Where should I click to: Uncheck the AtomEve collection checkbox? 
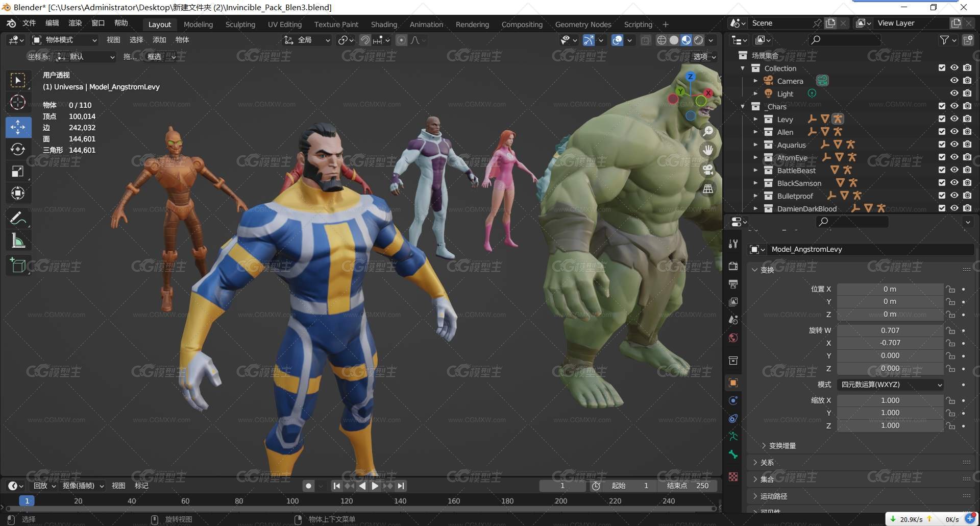942,157
